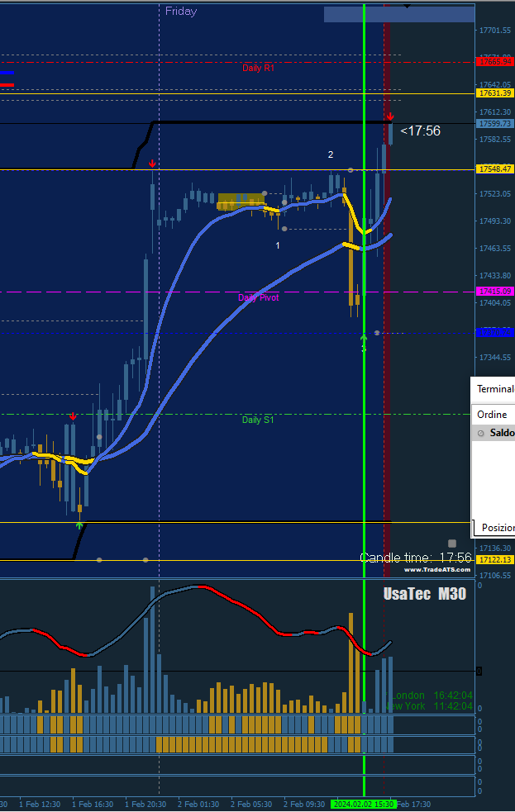Click the Daily S1 label
Image resolution: width=515 pixels, height=812 pixels.
(258, 420)
